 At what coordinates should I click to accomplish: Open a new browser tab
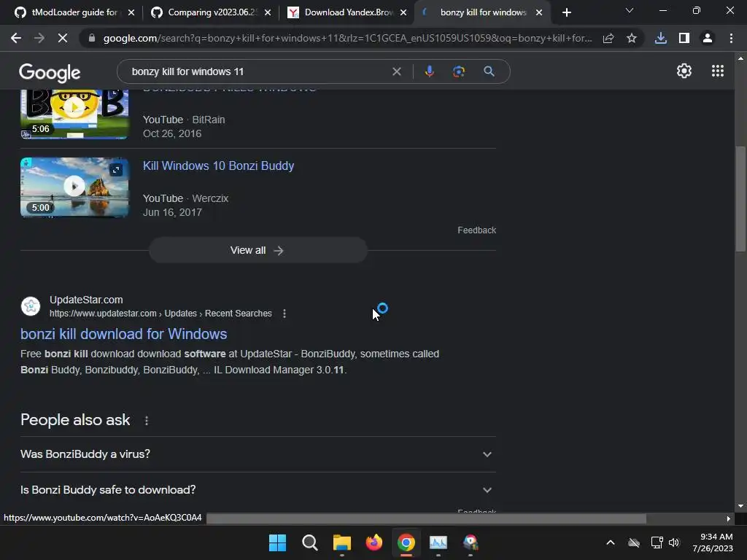(x=566, y=12)
